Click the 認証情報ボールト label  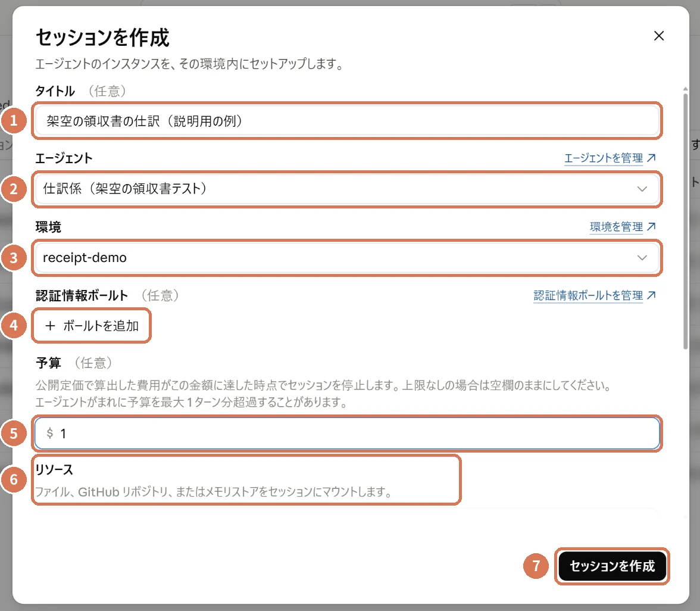[82, 295]
